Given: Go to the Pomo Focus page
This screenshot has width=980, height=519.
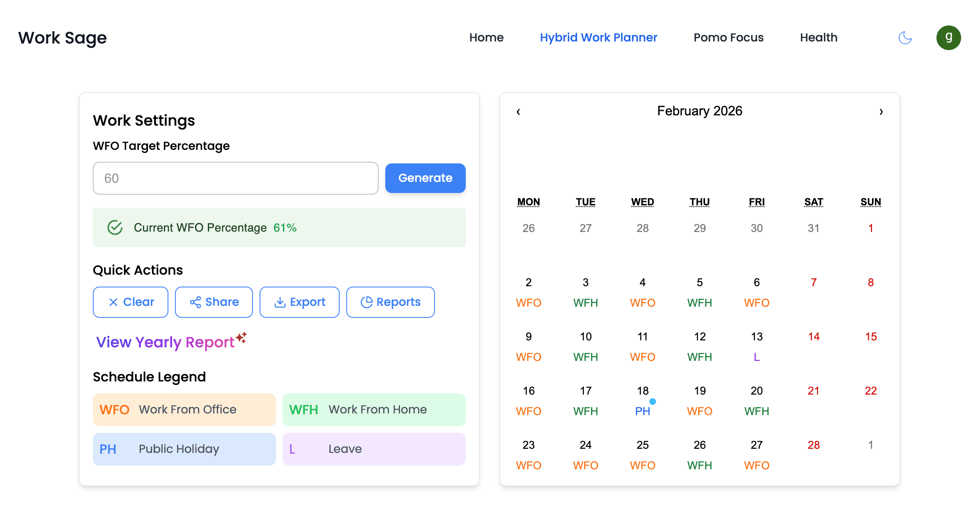Looking at the screenshot, I should (728, 37).
